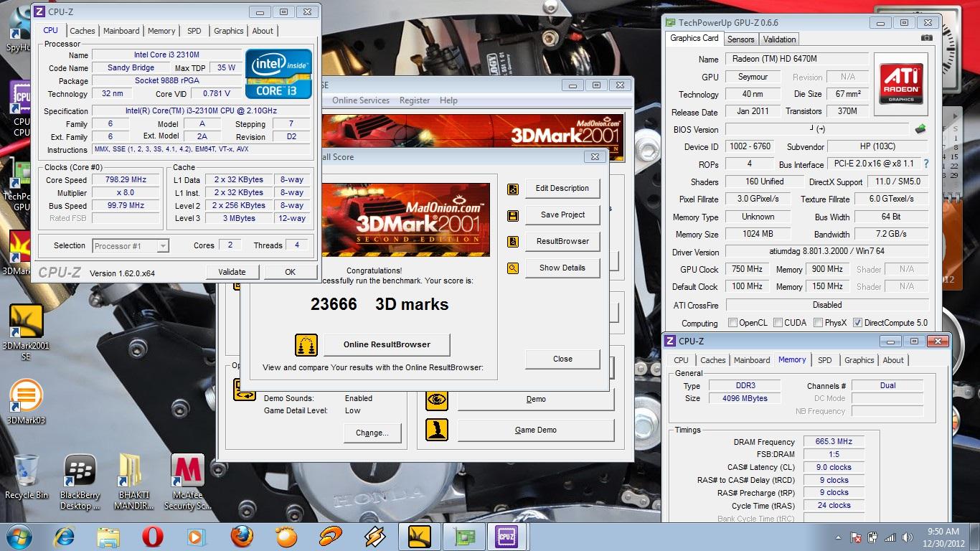Click the Show Details button
Image resolution: width=980 pixels, height=551 pixels.
(562, 268)
